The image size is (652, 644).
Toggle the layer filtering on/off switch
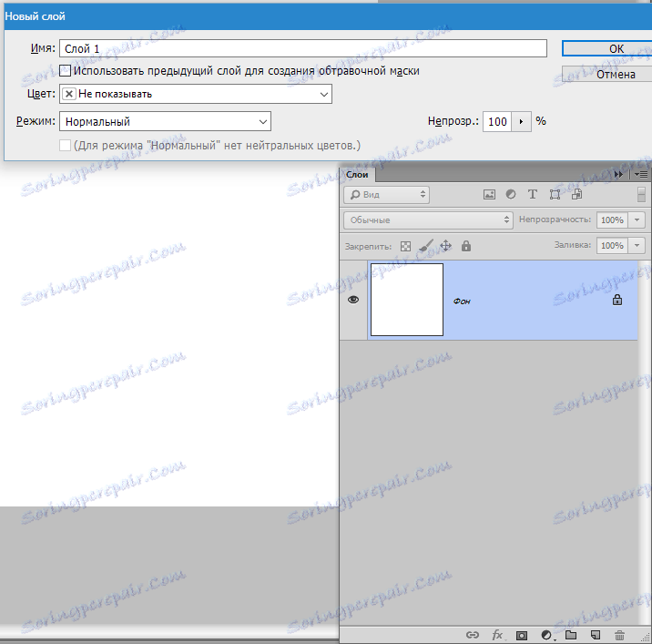pos(641,195)
